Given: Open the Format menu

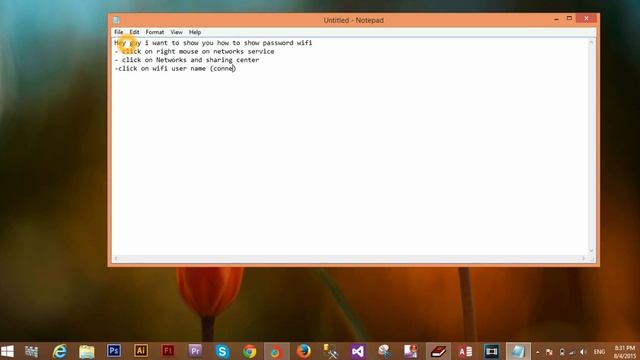Looking at the screenshot, I should 155,32.
